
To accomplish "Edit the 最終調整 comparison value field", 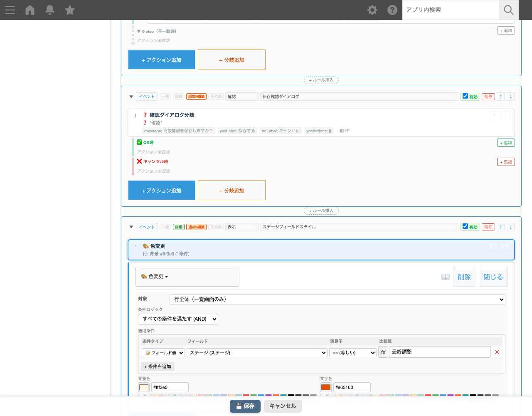I will (440, 352).
